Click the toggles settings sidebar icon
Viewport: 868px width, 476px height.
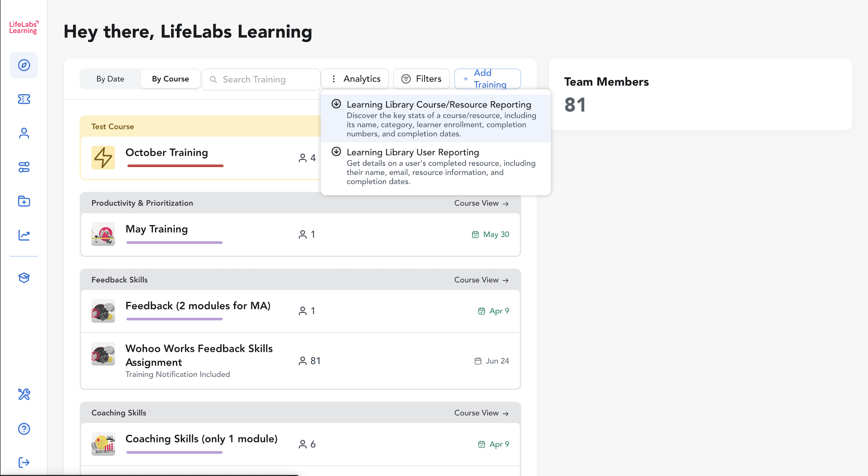tap(24, 167)
